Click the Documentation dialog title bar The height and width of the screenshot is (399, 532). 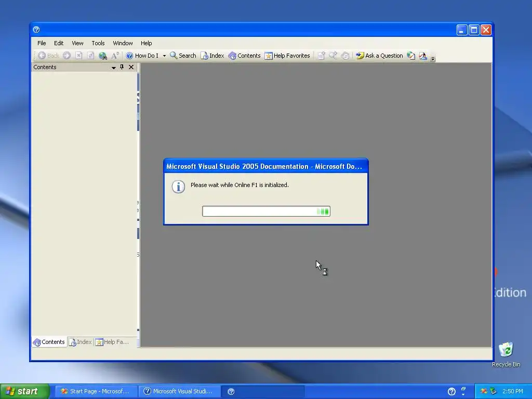pos(265,166)
